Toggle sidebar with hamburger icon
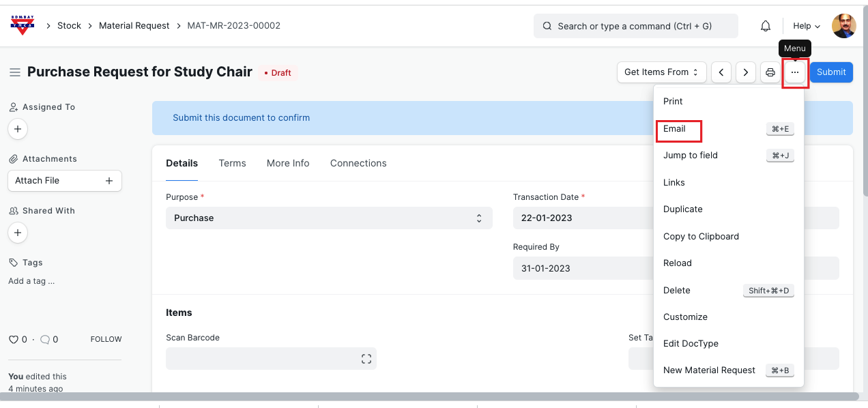Viewport: 868px width, 408px height. tap(14, 72)
